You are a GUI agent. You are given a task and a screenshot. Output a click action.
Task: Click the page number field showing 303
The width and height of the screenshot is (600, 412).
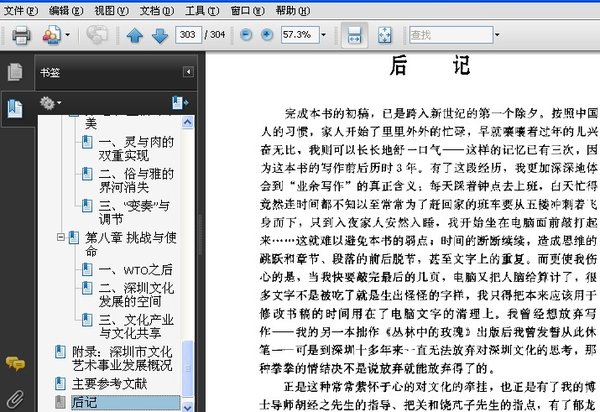click(188, 35)
